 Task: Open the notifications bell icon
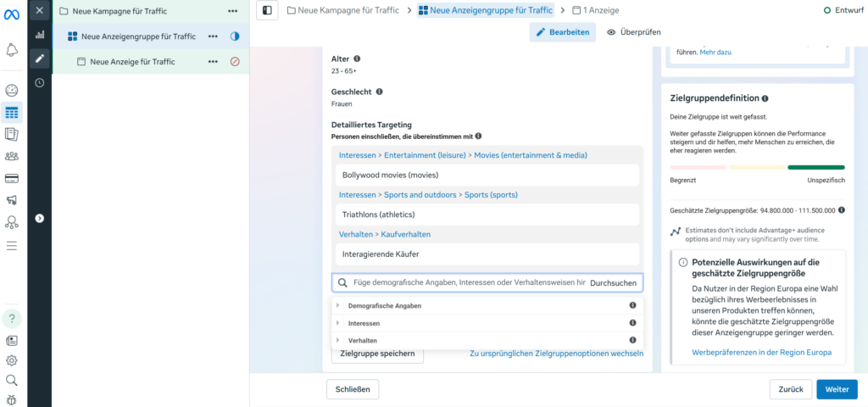[12, 50]
